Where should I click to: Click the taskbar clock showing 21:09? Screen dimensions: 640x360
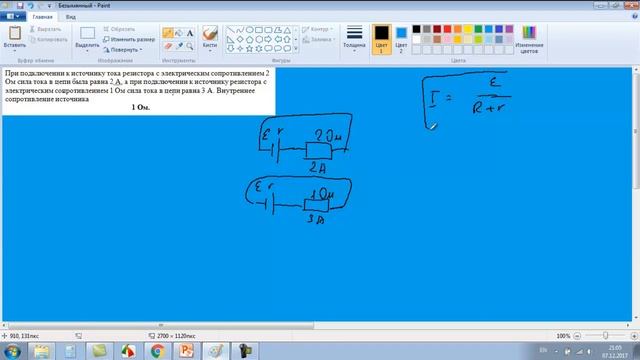pyautogui.click(x=615, y=351)
